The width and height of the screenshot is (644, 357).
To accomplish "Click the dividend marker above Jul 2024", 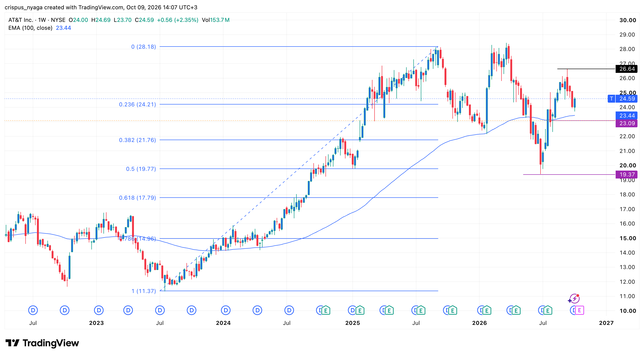I will click(289, 310).
